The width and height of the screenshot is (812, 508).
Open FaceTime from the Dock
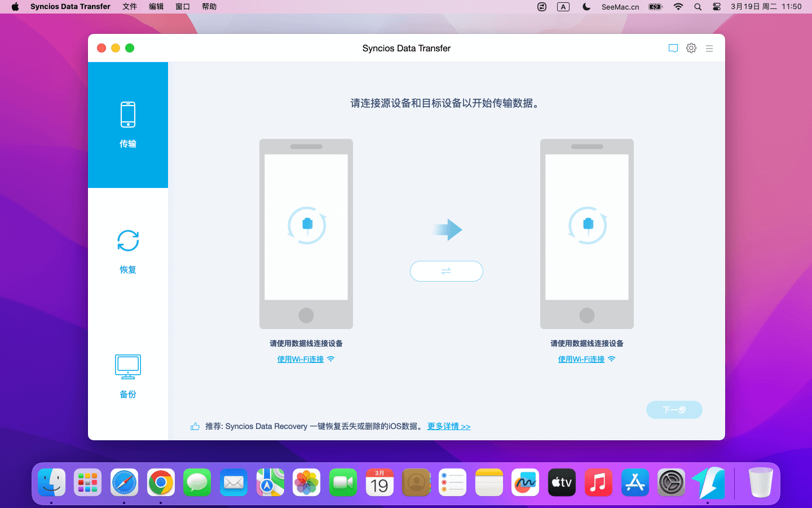[x=343, y=483]
